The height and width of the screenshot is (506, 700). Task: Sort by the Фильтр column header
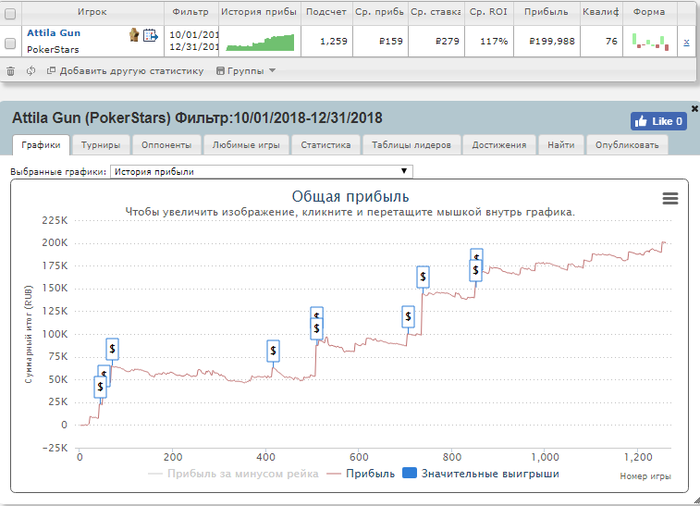click(191, 12)
